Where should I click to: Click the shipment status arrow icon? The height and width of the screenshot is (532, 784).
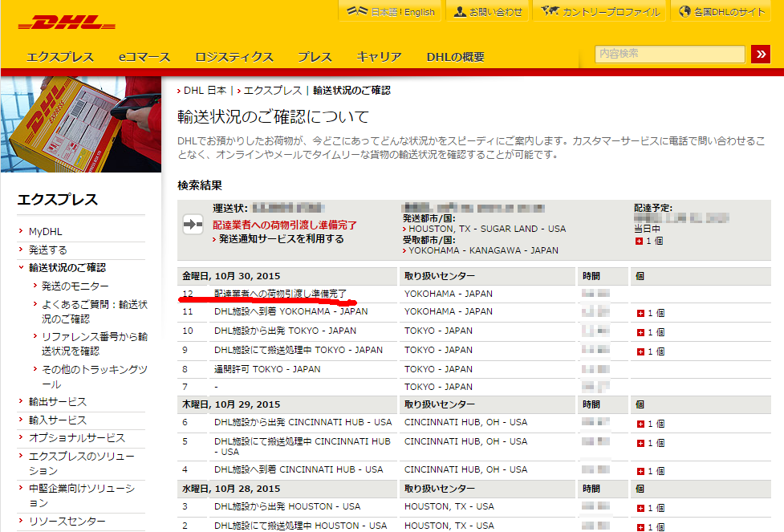point(193,225)
